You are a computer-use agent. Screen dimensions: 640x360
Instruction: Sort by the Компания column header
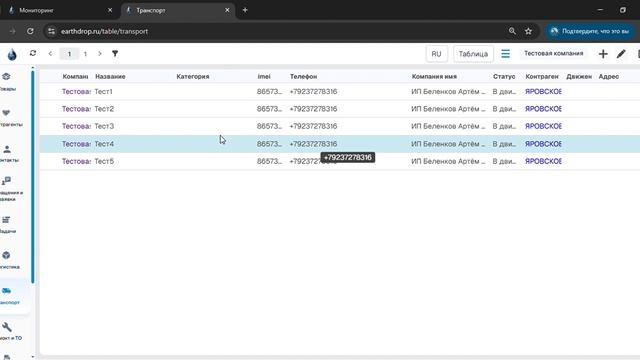click(75, 76)
